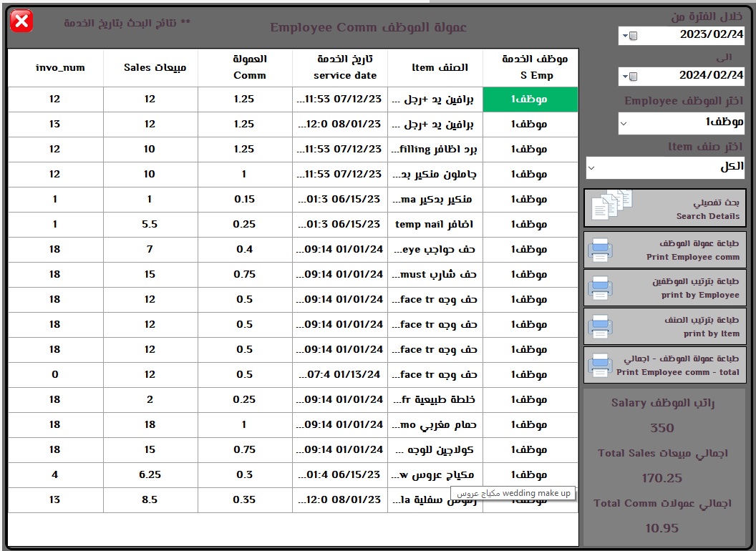Click the Sales مبيعات column header
Screen dimensions: 756x551
coord(150,68)
